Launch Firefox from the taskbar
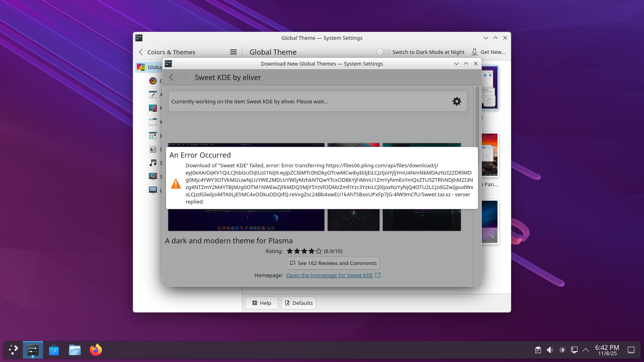Viewport: 644px width, 362px height. point(96,350)
